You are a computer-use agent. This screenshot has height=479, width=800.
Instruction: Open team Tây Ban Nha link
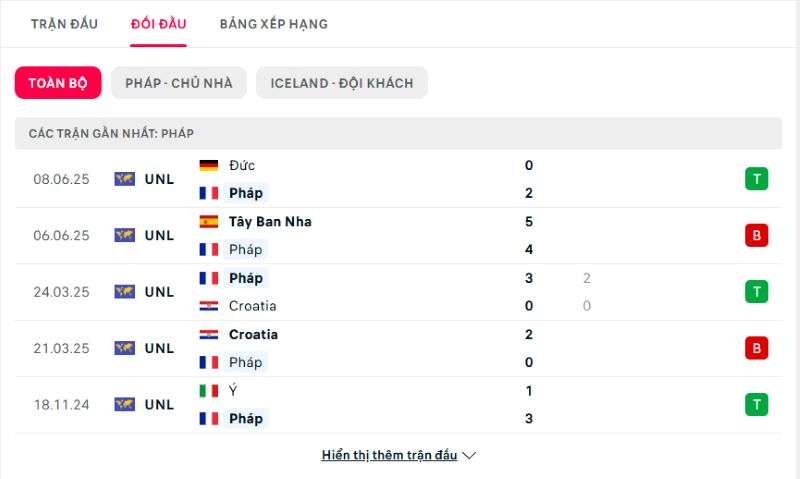point(270,221)
